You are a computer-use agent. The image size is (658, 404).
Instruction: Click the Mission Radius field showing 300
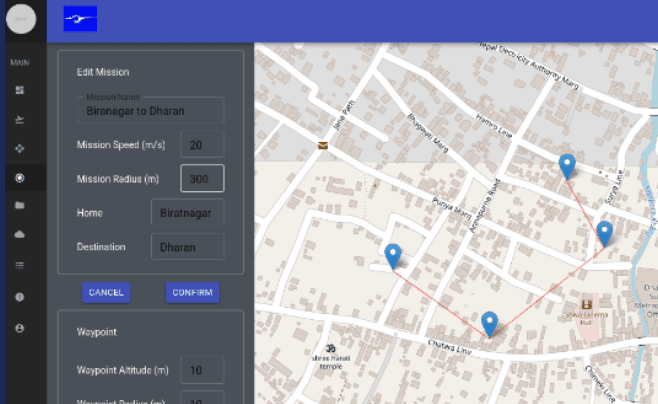[x=202, y=179]
